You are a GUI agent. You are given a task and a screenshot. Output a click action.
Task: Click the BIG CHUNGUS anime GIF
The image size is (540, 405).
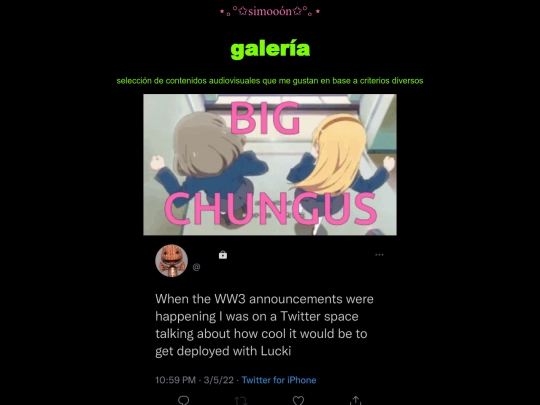click(270, 165)
